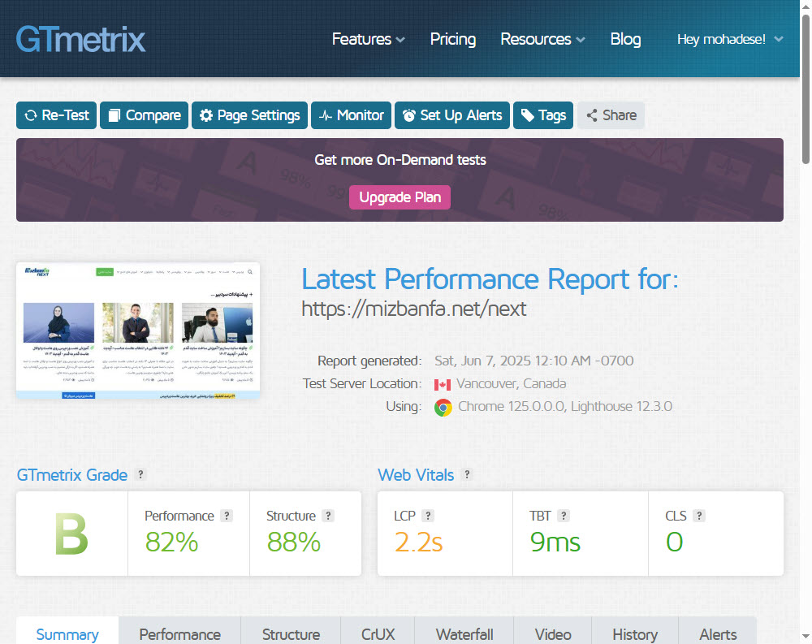The height and width of the screenshot is (644, 812).
Task: Open the Pricing page
Action: pyautogui.click(x=453, y=39)
